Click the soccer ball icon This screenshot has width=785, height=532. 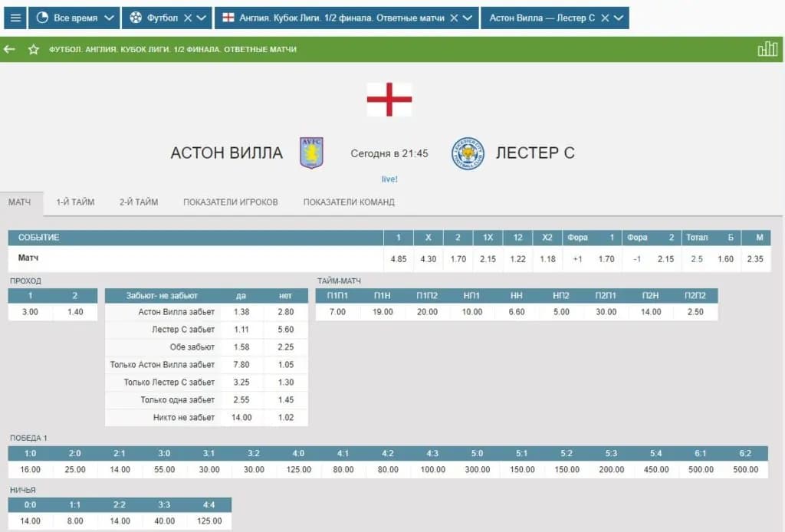point(136,18)
